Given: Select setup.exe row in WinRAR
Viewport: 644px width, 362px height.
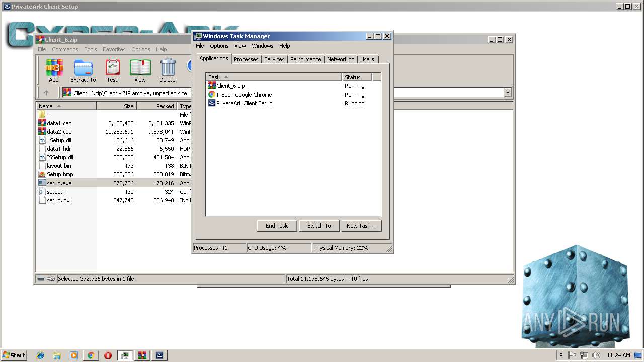Looking at the screenshot, I should point(114,183).
